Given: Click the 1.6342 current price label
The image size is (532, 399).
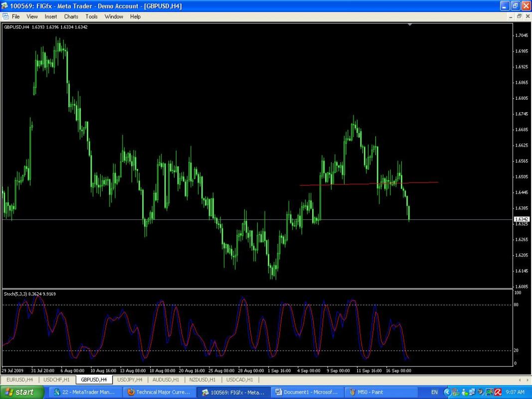Looking at the screenshot, I should 522,219.
